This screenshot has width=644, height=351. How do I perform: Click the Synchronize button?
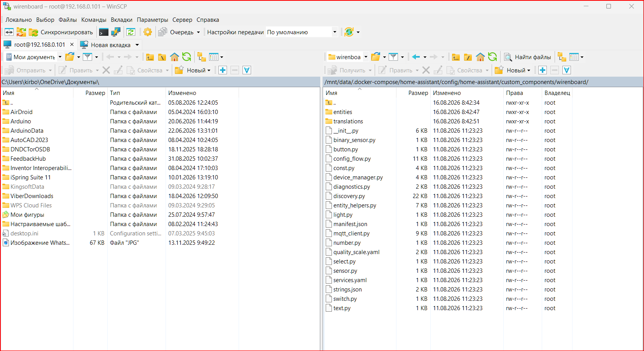coord(61,32)
